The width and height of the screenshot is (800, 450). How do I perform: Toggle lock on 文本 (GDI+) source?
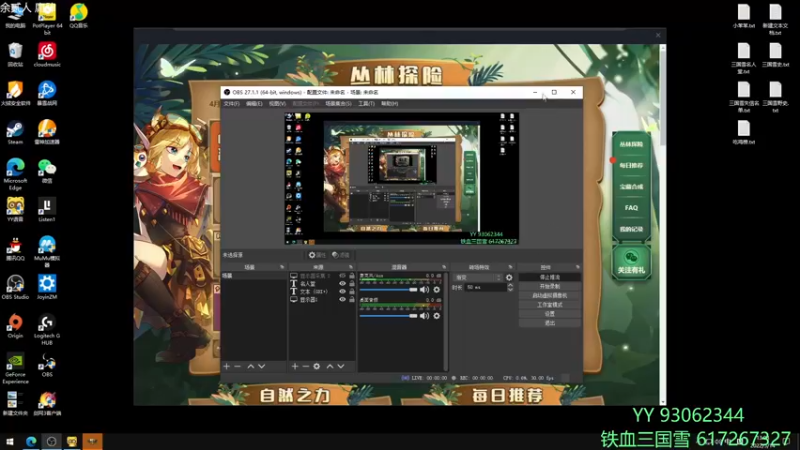tap(352, 291)
